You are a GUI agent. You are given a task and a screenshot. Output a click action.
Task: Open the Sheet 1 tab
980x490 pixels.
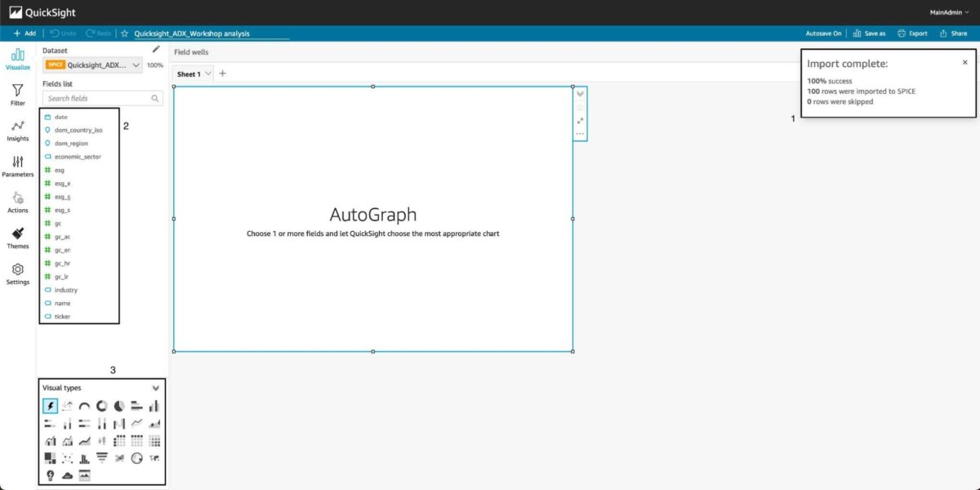189,74
